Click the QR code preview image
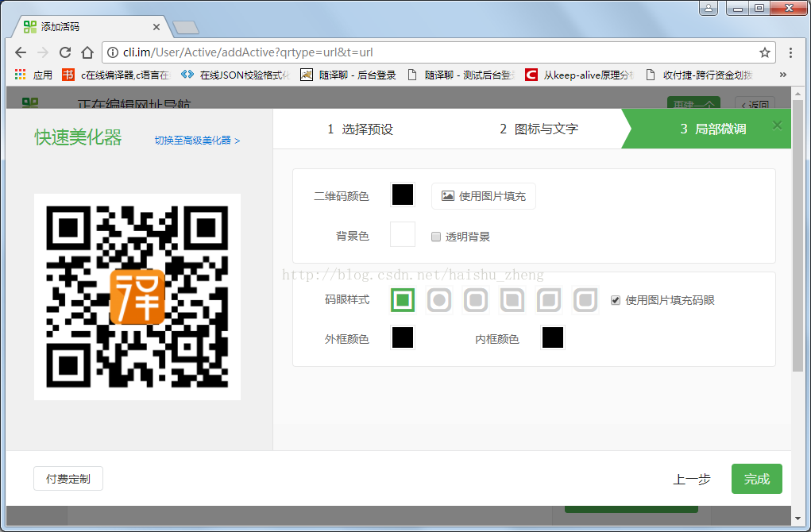The image size is (811, 532). pyautogui.click(x=137, y=297)
